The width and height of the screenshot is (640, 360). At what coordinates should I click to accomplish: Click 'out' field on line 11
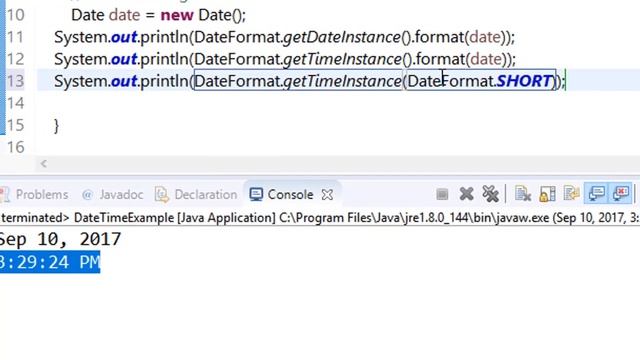pos(124,38)
